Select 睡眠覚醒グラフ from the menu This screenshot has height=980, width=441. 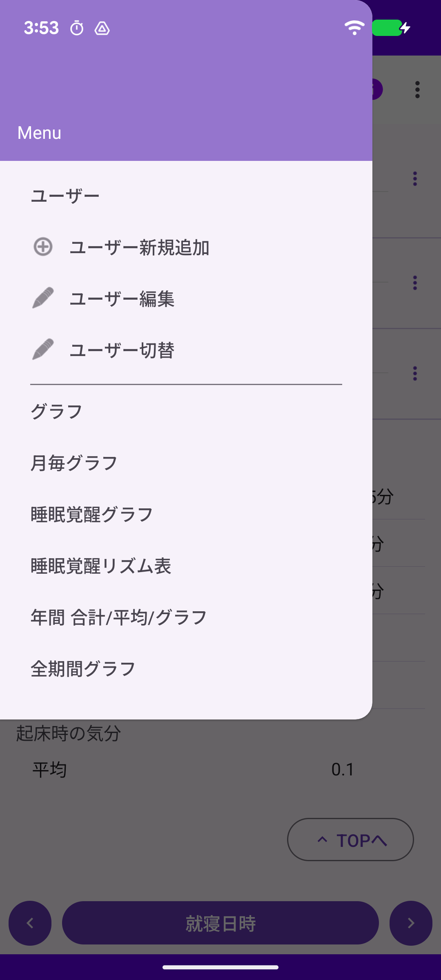point(92,514)
